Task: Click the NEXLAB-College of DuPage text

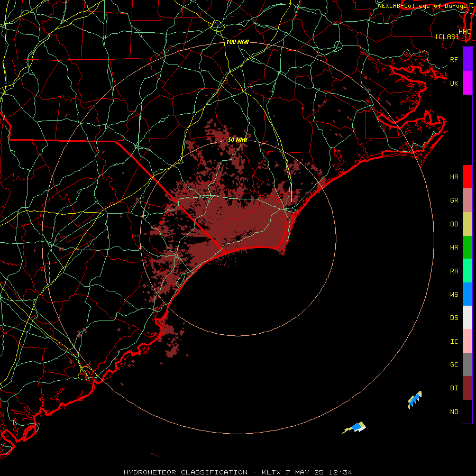Action: click(x=423, y=6)
